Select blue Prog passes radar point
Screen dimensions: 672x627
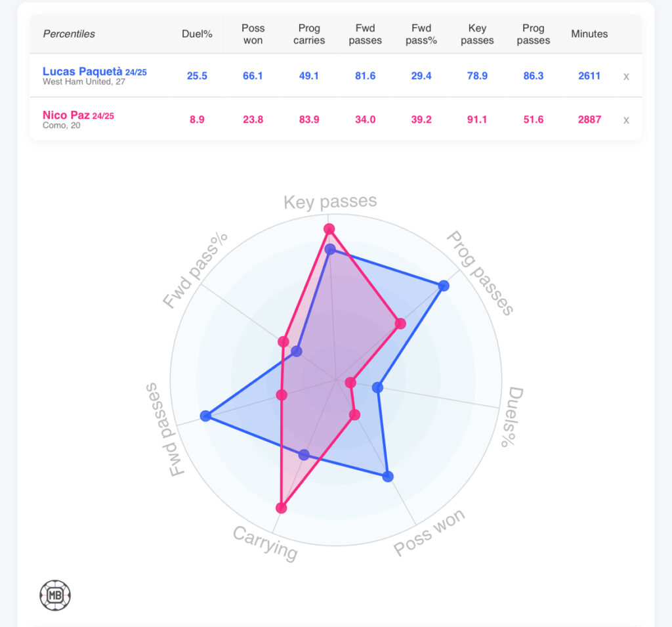(444, 286)
